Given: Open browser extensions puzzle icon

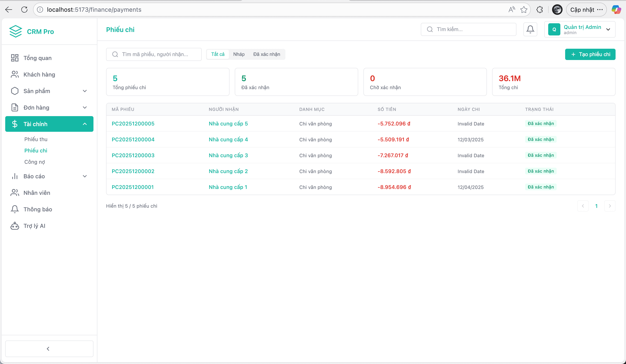Looking at the screenshot, I should 539,10.
